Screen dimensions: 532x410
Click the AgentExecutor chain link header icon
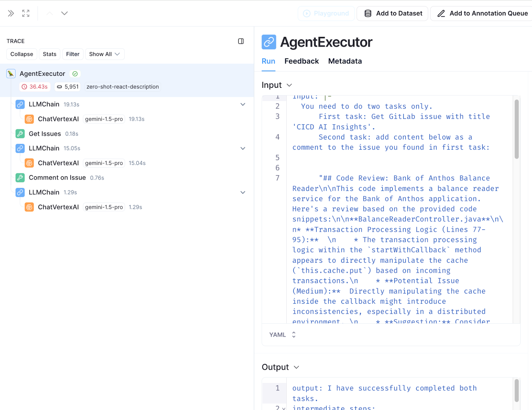point(269,42)
